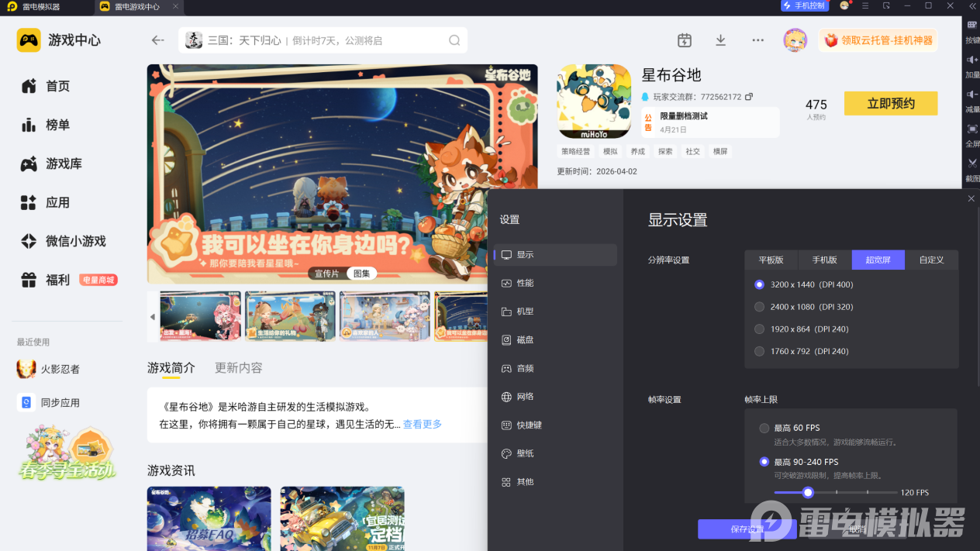Copy the player group number 772562172
This screenshot has width=980, height=551.
click(x=748, y=97)
